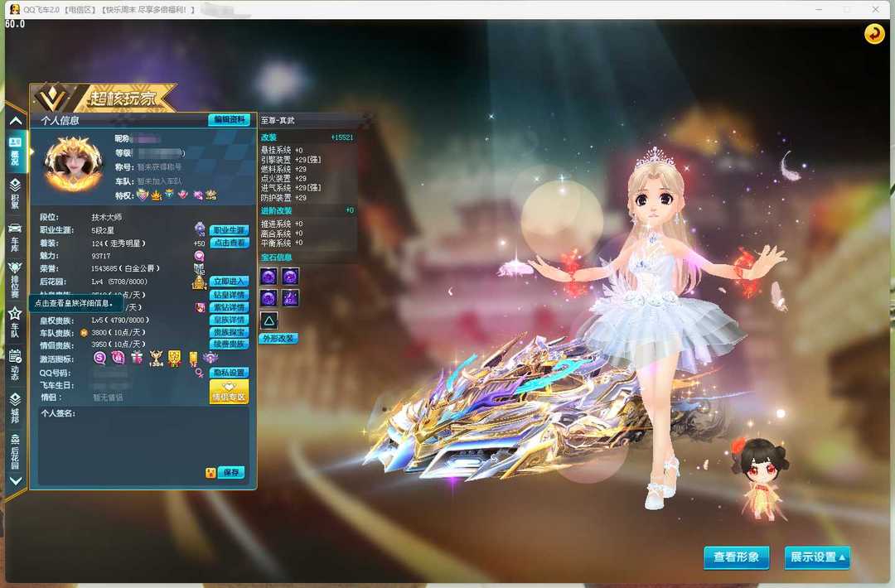Open the 排位赛 ranked match sidebar icon
The height and width of the screenshot is (588, 895).
15,278
